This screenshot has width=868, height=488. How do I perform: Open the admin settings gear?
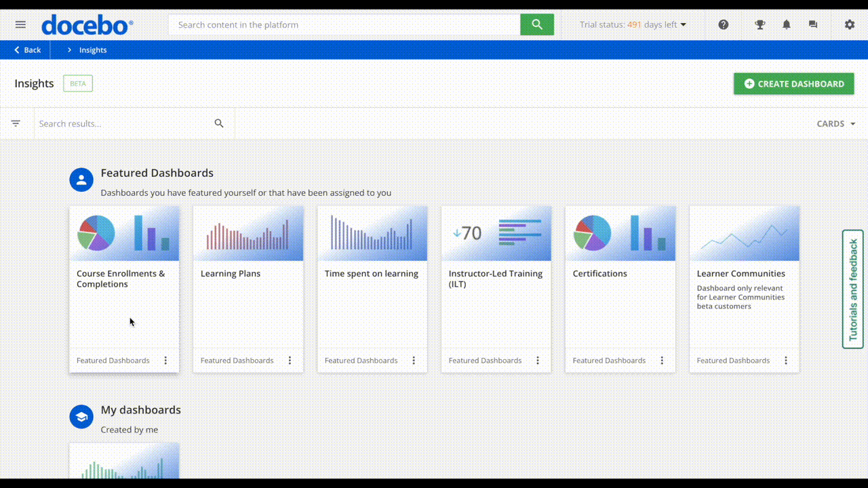(x=849, y=24)
